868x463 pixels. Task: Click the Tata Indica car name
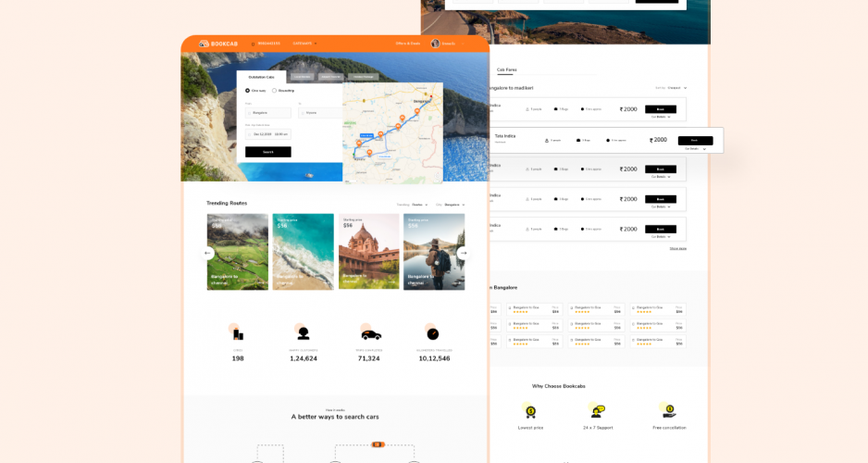(x=505, y=136)
